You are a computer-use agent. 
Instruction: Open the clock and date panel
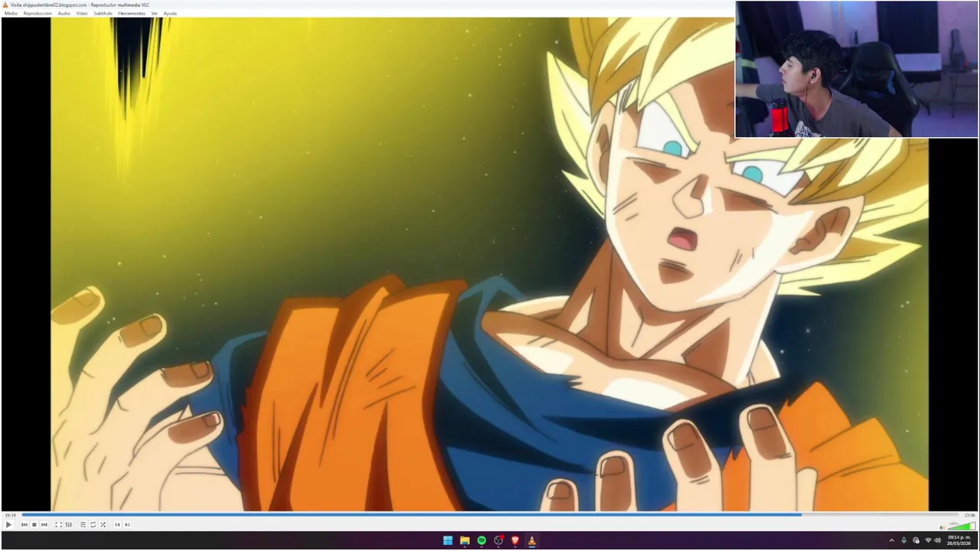(x=959, y=540)
